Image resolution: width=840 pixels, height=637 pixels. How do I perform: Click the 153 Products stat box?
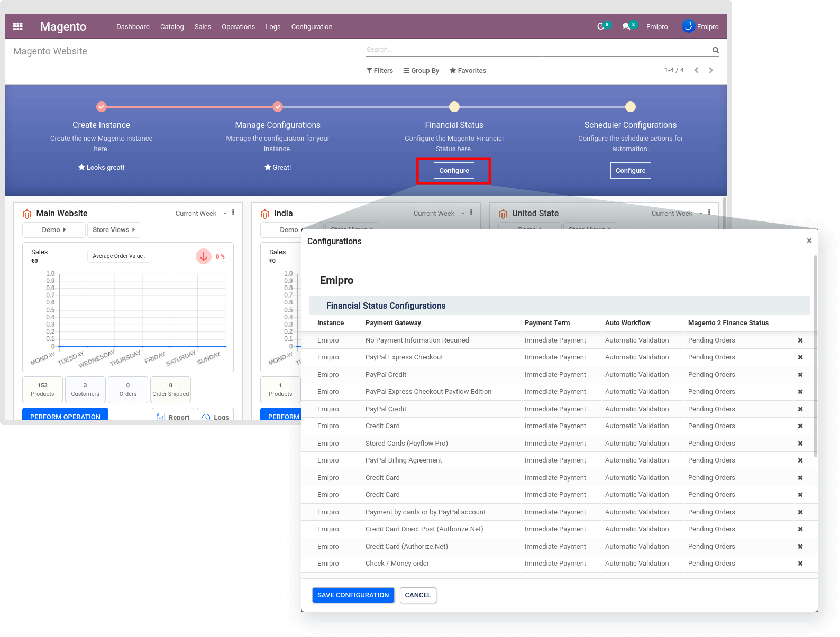coord(42,390)
